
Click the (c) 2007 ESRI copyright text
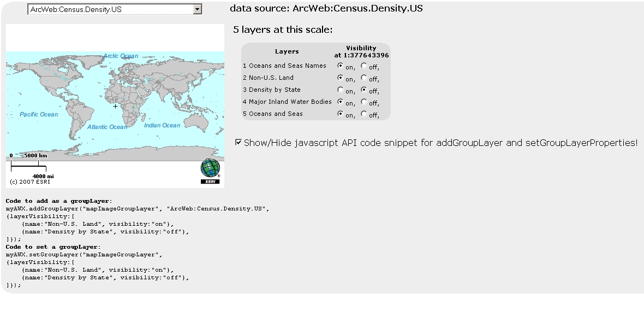click(30, 182)
